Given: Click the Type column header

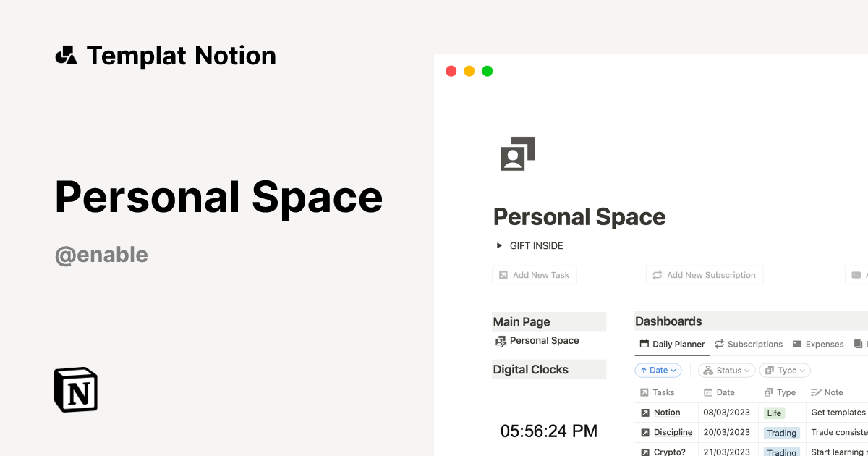Looking at the screenshot, I should pos(780,392).
